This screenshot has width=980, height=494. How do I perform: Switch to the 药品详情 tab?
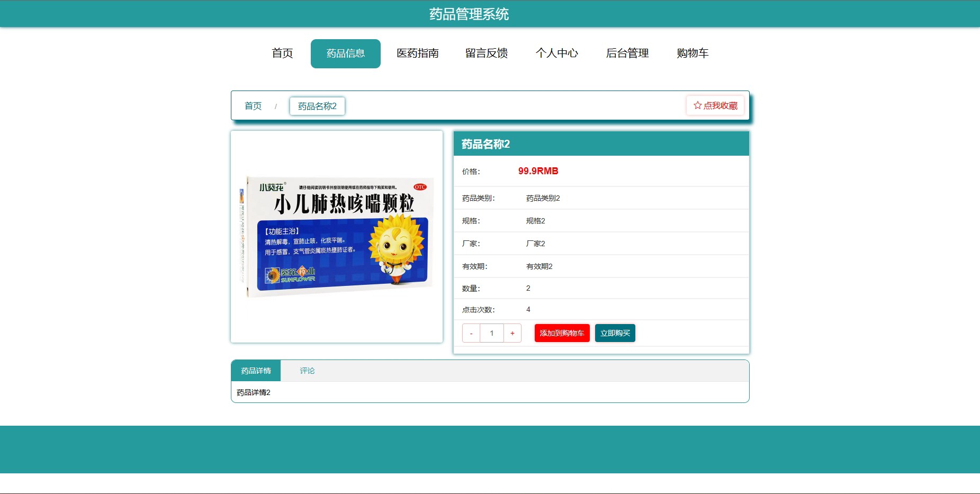click(x=256, y=371)
